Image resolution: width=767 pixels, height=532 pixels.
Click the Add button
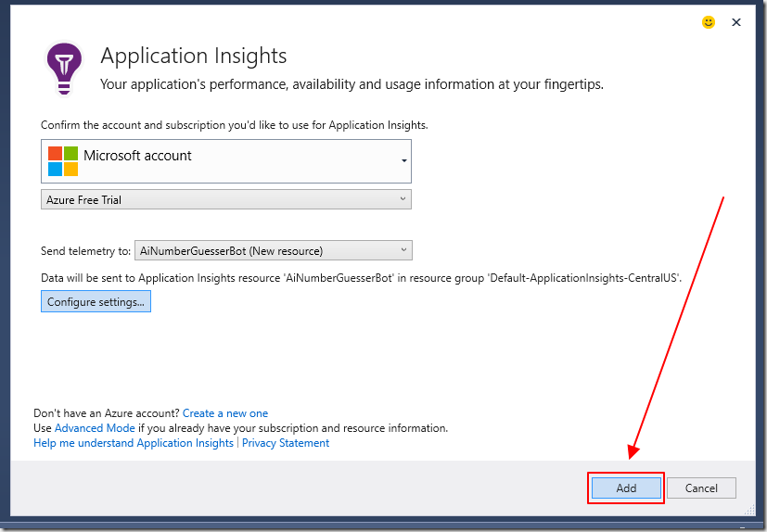[x=626, y=488]
